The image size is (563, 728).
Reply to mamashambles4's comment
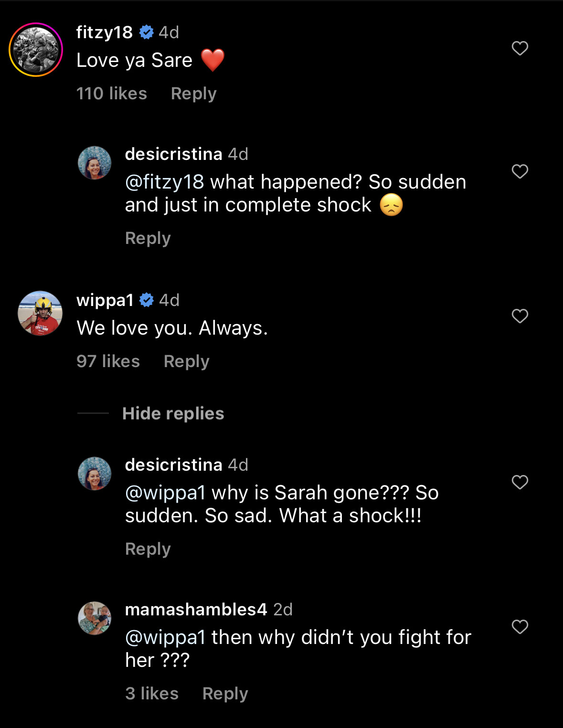point(225,694)
